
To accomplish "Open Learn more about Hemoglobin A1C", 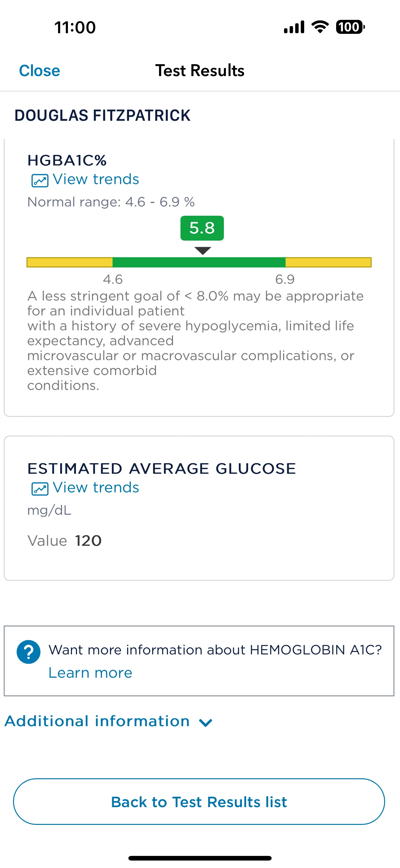I will (90, 673).
